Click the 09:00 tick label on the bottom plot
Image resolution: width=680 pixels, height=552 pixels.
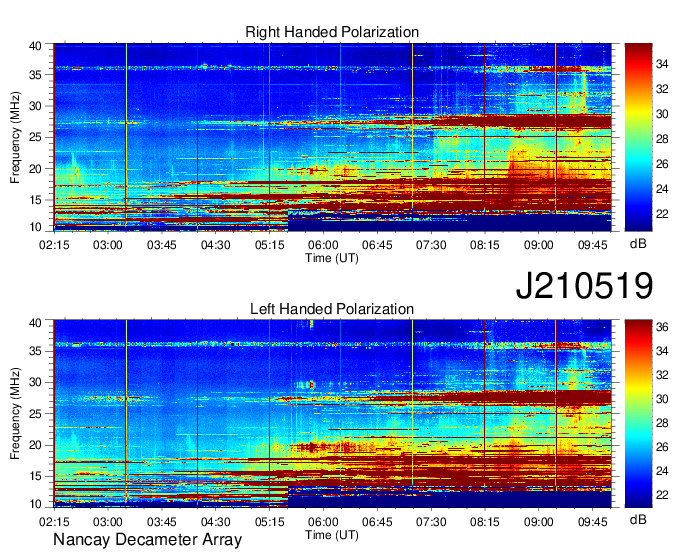(x=539, y=522)
